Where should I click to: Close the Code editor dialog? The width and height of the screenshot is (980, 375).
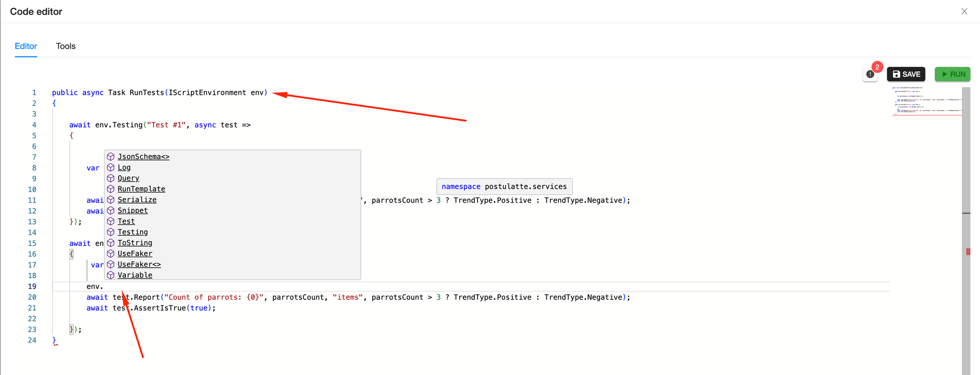pyautogui.click(x=964, y=11)
